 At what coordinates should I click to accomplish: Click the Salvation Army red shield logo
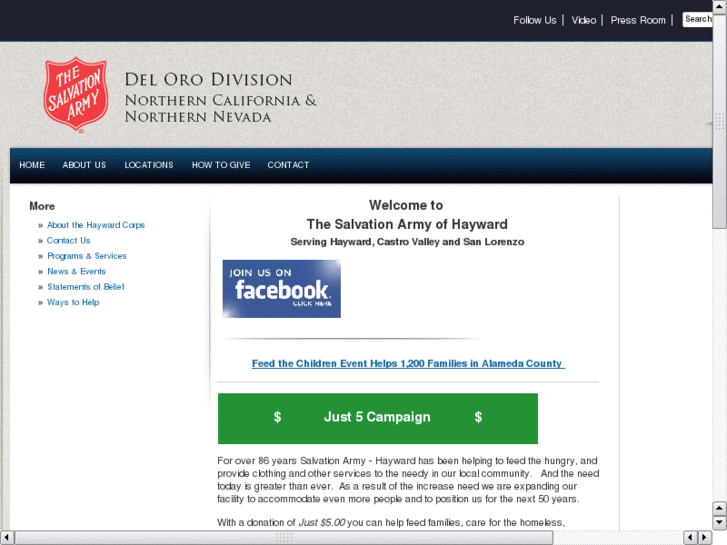pos(76,95)
